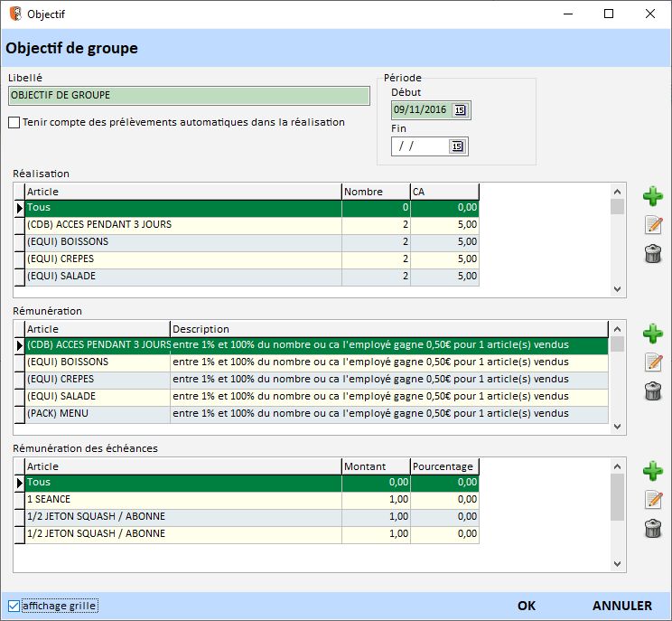Click ANNULER to cancel changes
Viewport: 672px width, 621px height.
click(x=621, y=606)
